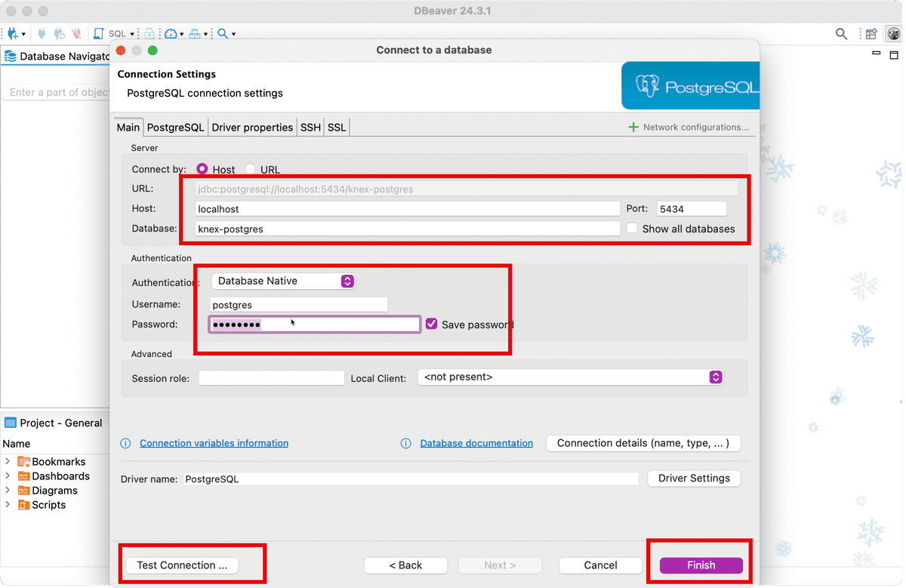The image size is (906, 588).
Task: Open the perspective switcher icon
Action: [x=871, y=34]
